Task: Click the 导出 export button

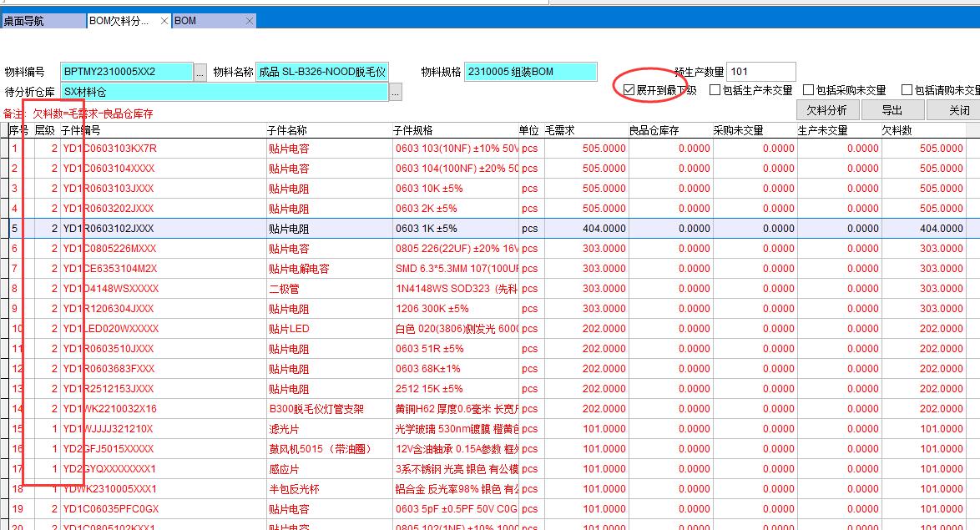Action: (892, 110)
